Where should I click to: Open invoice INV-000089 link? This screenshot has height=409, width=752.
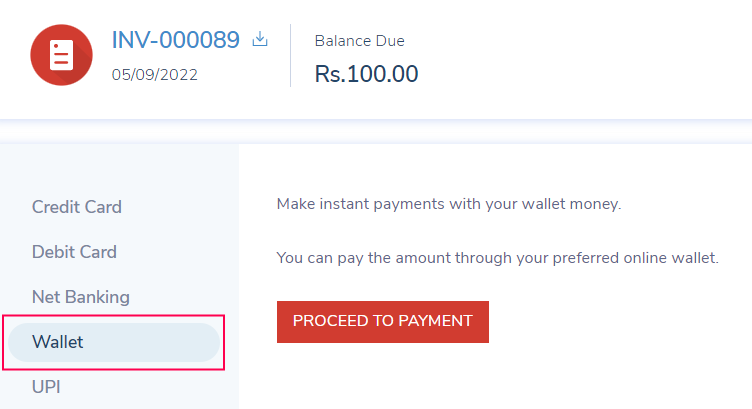(175, 41)
